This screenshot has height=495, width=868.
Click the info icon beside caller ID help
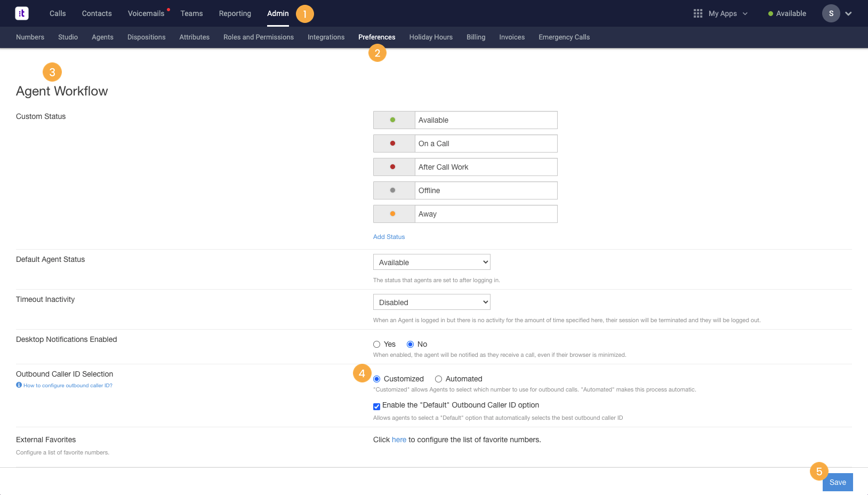coord(19,385)
